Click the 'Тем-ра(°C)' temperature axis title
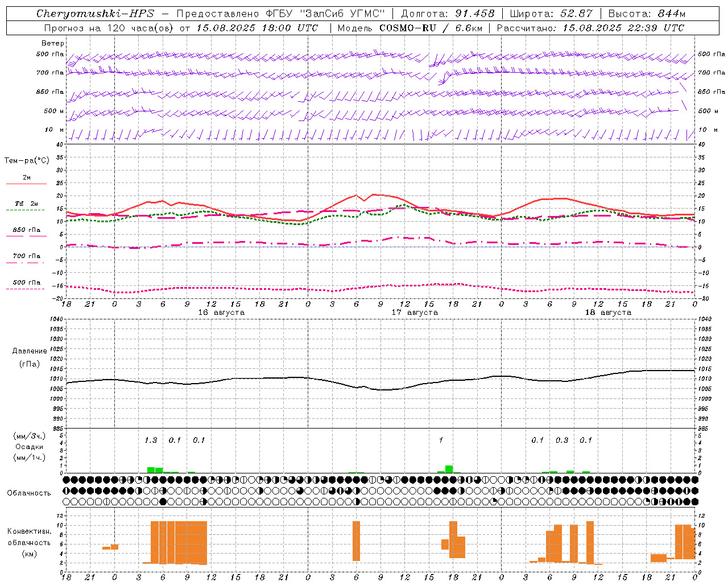 pos(27,161)
